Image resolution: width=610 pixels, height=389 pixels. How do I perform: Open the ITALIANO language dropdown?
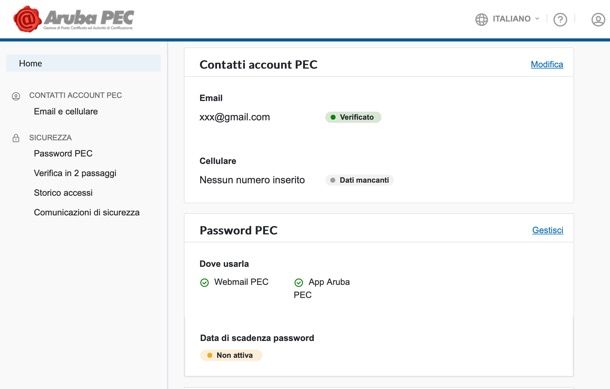(x=515, y=19)
